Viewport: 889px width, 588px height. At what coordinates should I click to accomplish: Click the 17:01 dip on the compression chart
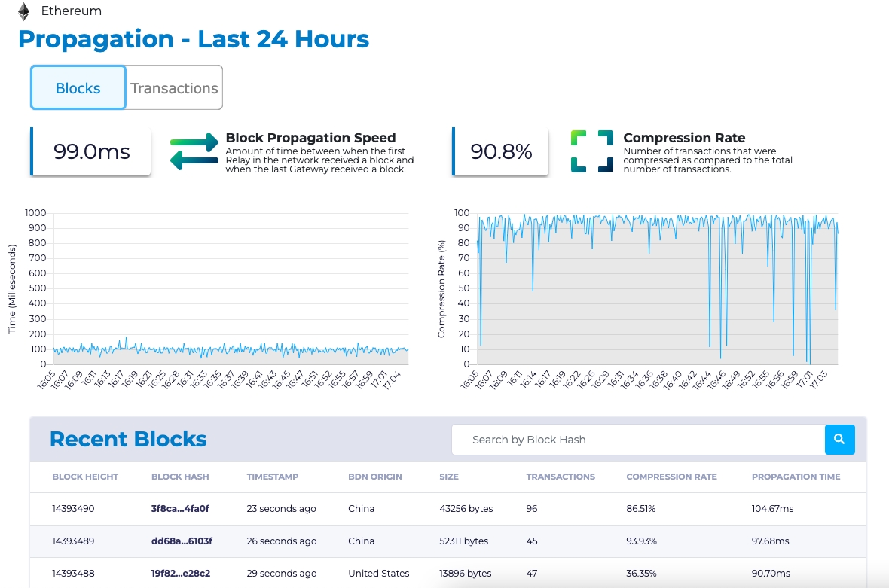pyautogui.click(x=807, y=361)
